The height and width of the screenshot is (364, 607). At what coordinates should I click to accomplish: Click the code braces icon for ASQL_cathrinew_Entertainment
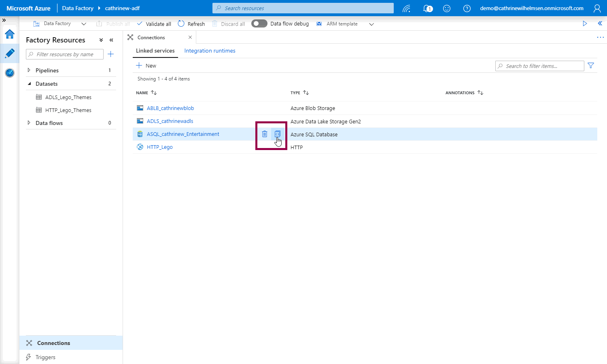(x=277, y=134)
